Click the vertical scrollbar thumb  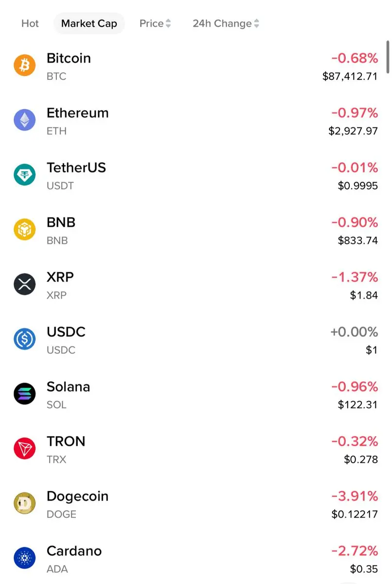[388, 57]
